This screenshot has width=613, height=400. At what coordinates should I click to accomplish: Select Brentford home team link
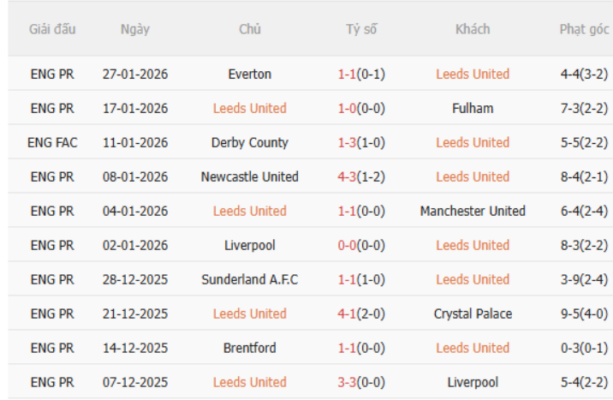(249, 348)
